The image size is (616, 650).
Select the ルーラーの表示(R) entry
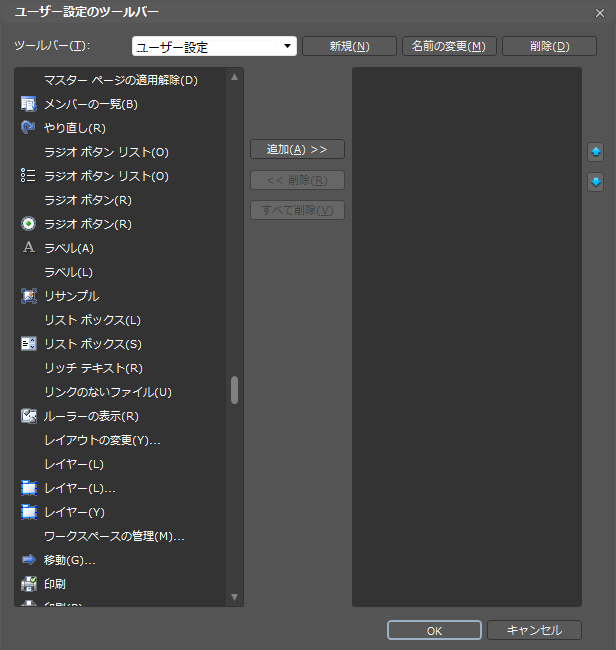[121, 416]
